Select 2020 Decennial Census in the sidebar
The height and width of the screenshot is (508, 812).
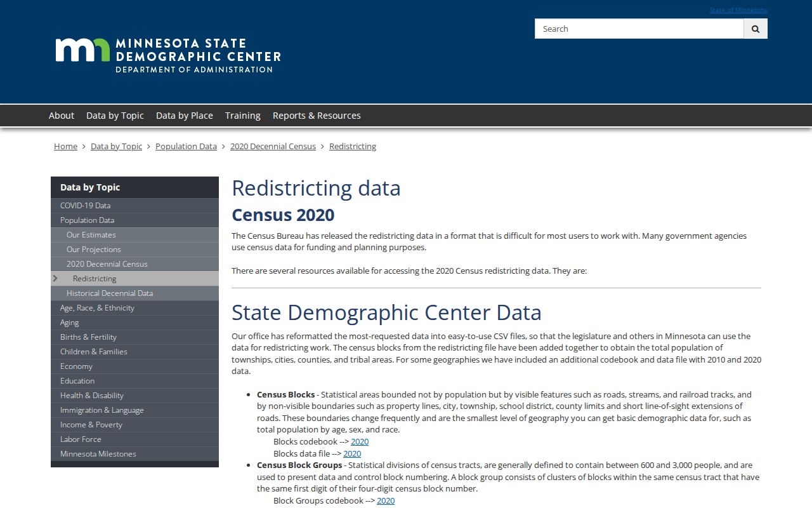[134, 264]
